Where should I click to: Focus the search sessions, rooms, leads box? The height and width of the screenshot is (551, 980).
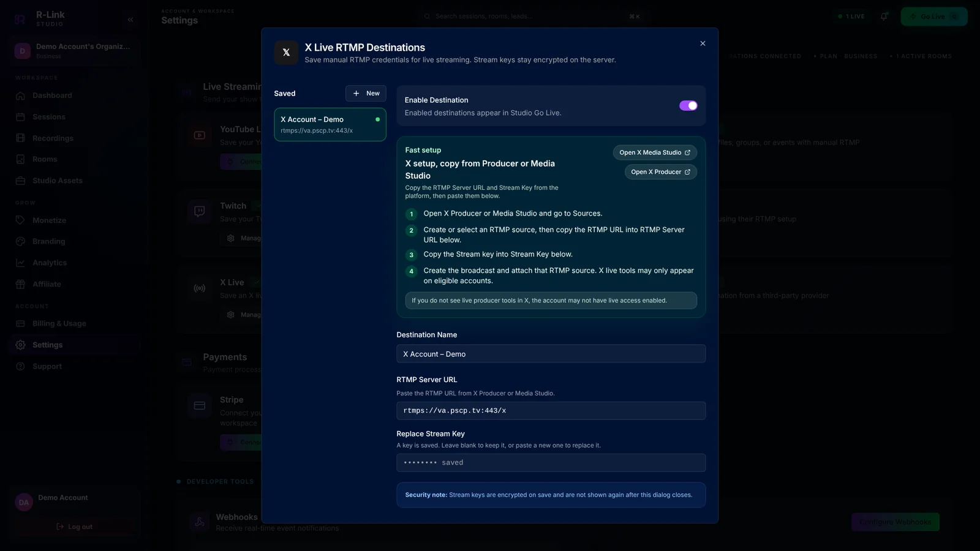pos(532,17)
